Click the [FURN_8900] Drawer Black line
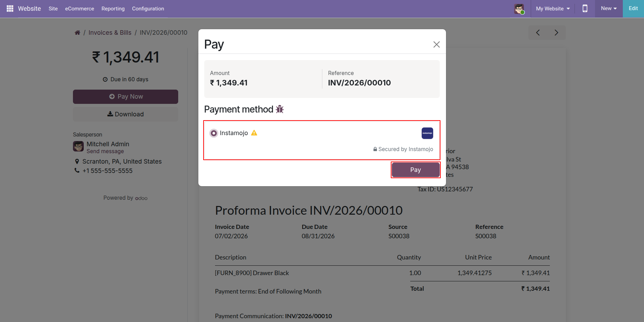The image size is (644, 322). tap(252, 273)
